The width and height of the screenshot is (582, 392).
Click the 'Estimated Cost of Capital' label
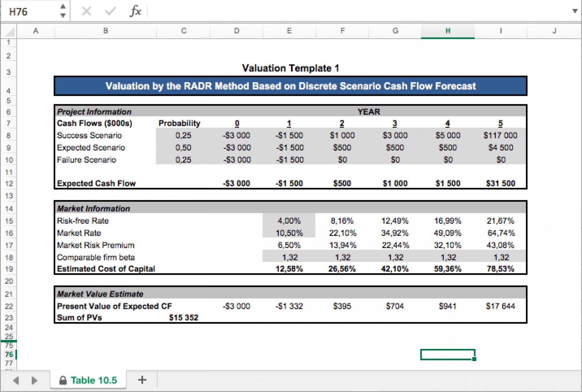pyautogui.click(x=106, y=269)
